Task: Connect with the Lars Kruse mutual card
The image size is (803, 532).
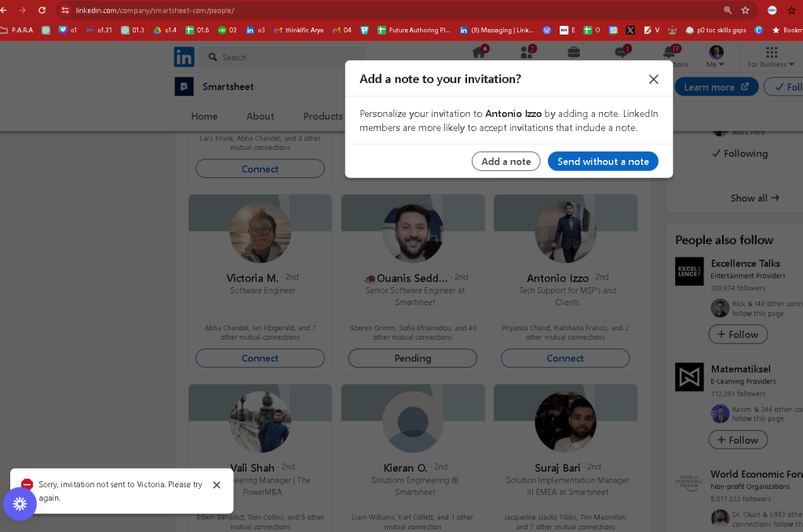Action: (x=260, y=169)
